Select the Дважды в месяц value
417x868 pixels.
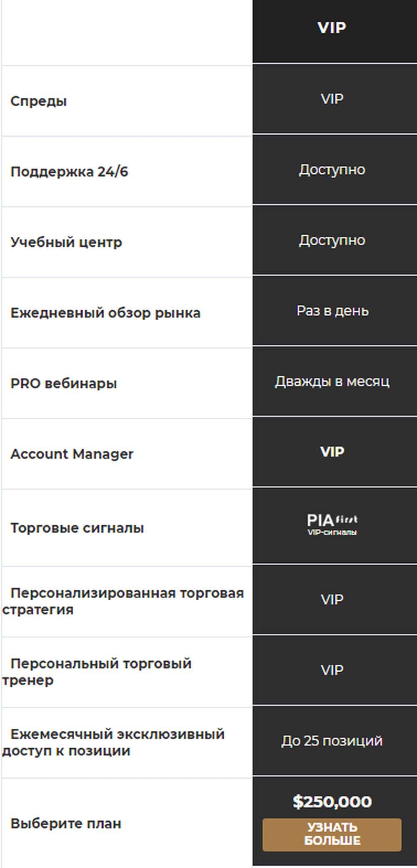click(332, 381)
